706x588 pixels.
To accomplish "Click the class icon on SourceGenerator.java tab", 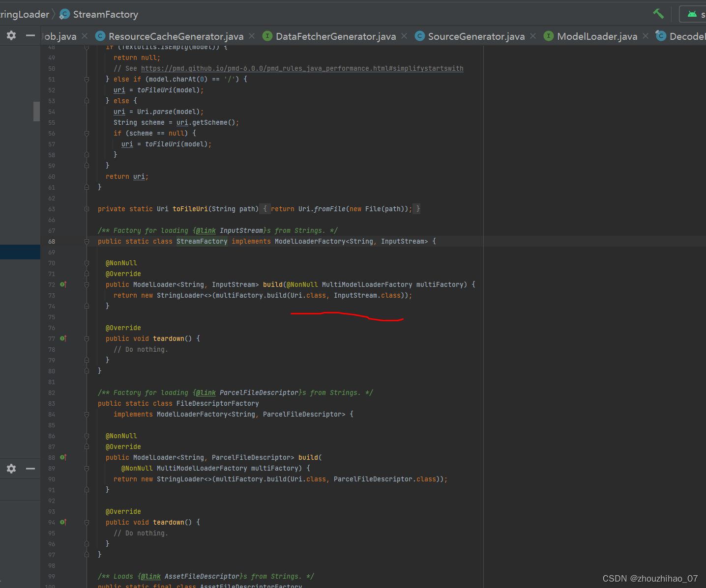I will click(420, 36).
